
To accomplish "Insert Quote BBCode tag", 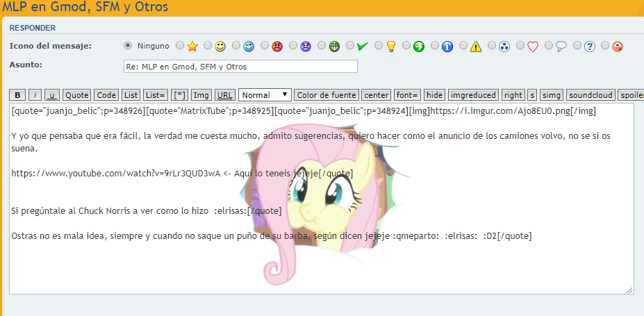I will pos(77,95).
